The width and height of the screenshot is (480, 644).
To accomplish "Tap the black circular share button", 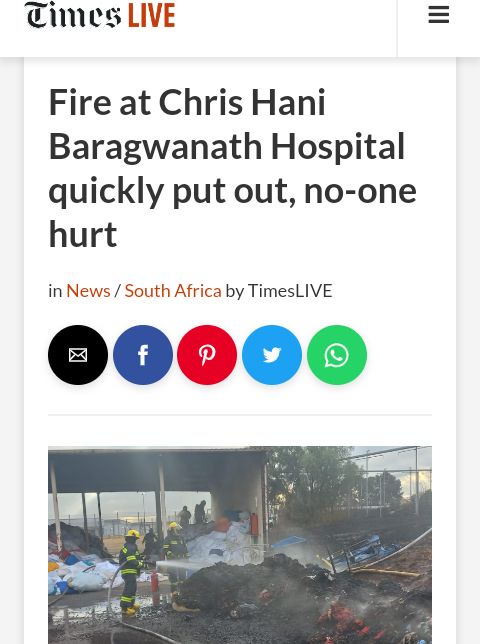I will click(x=78, y=355).
